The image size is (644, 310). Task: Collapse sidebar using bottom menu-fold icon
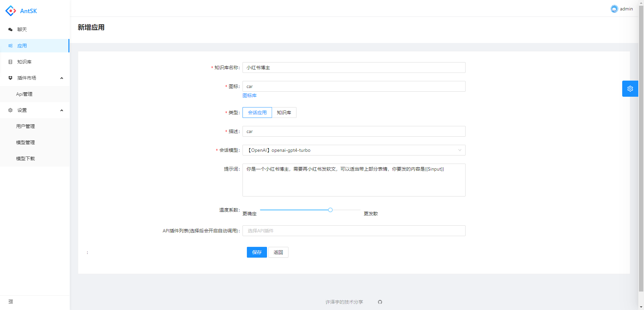click(x=11, y=302)
